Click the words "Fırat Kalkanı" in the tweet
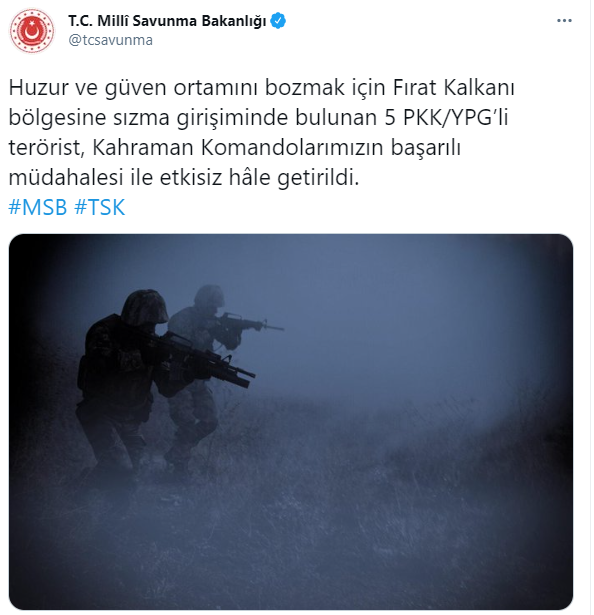This screenshot has height=615, width=594. 454,87
